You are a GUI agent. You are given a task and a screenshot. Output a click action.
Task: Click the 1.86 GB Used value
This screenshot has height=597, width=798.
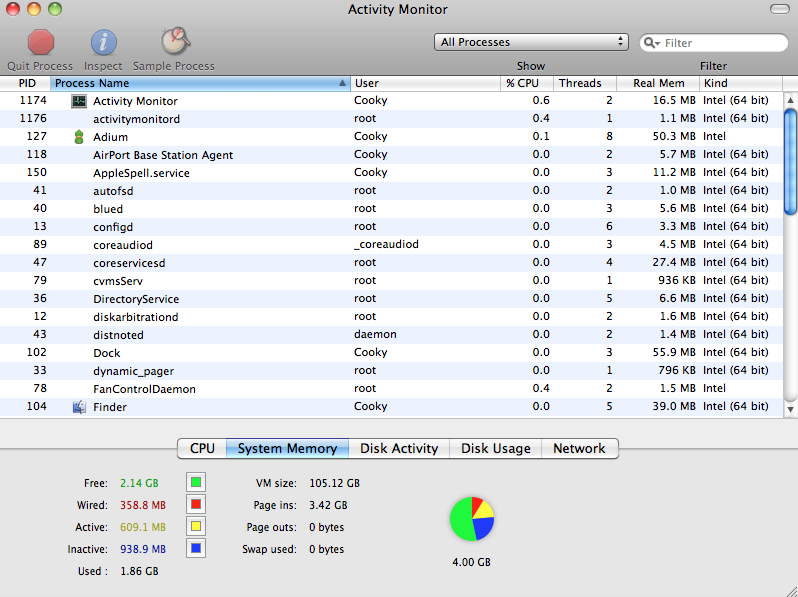pyautogui.click(x=139, y=571)
